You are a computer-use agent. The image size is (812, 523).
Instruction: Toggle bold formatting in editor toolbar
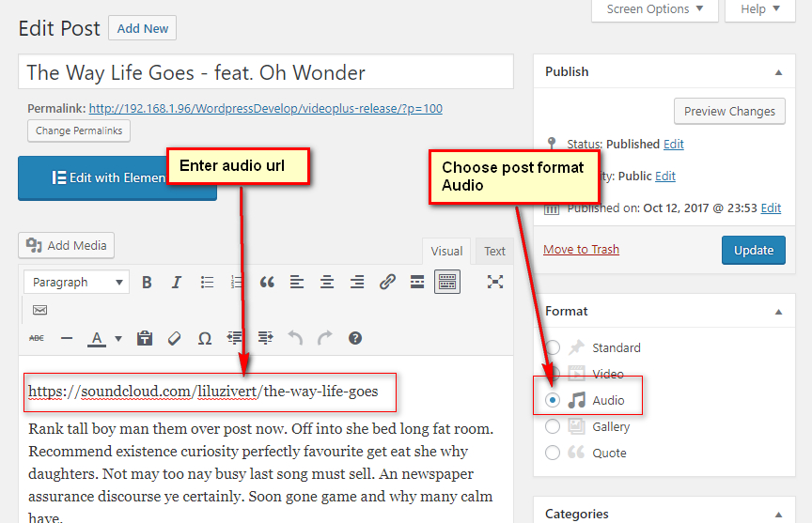(147, 282)
